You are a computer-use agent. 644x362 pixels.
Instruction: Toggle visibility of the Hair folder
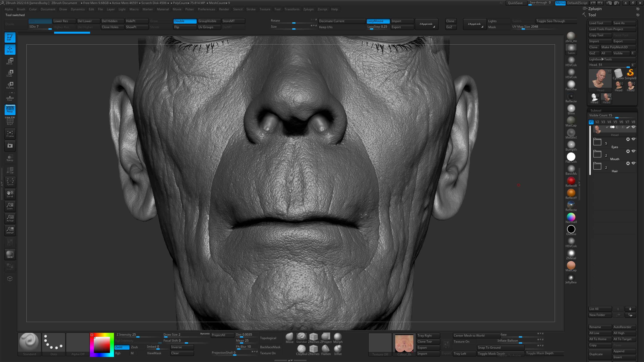click(634, 163)
